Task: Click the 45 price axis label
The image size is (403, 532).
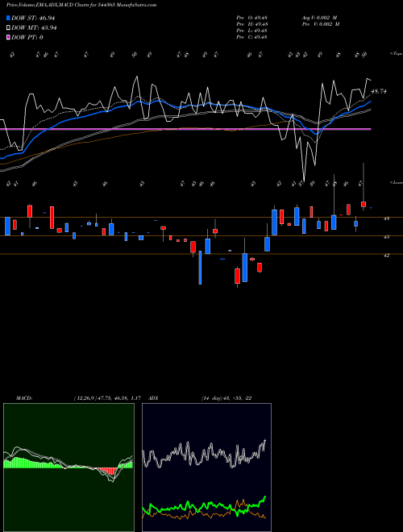Action: pos(386,237)
